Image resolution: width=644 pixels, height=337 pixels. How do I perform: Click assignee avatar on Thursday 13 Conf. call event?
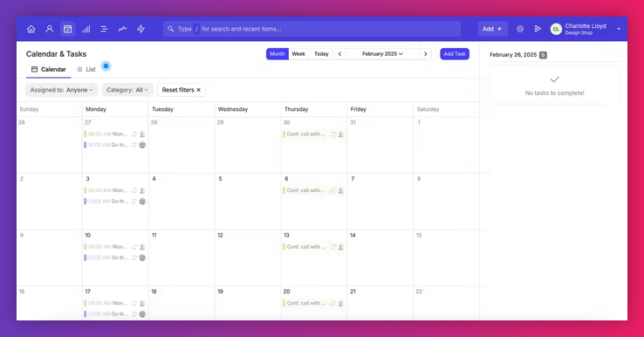point(341,247)
